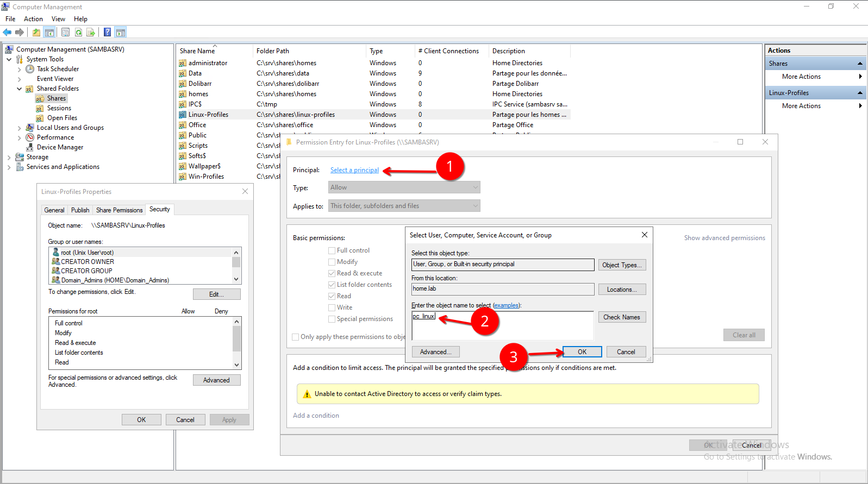Uncheck the Read & execute checkbox
The image size is (868, 484).
[332, 273]
